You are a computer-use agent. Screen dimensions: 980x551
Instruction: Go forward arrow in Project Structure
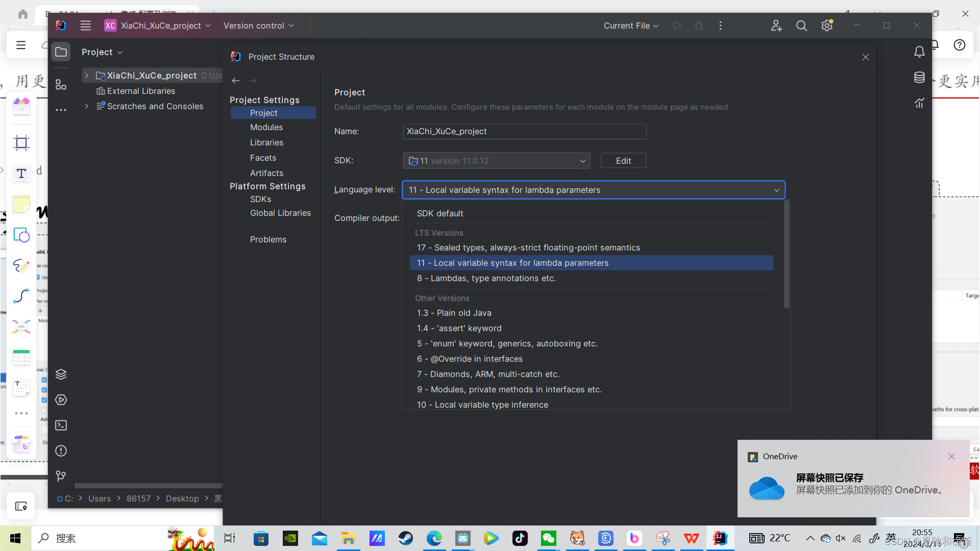click(x=253, y=81)
